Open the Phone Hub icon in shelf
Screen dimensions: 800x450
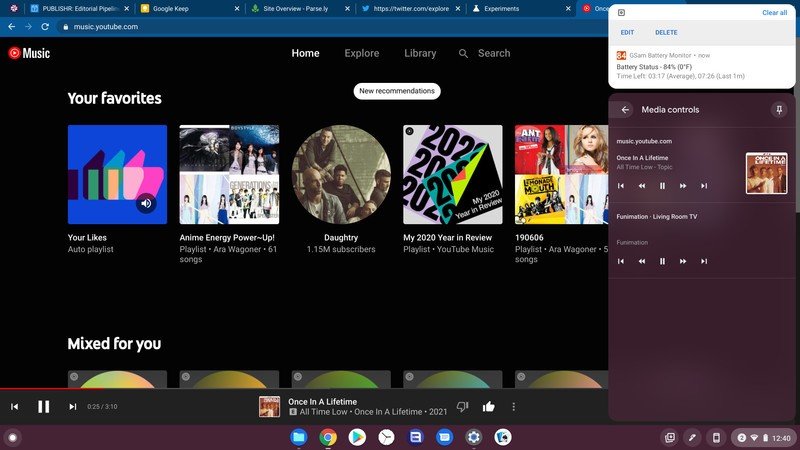(x=716, y=437)
